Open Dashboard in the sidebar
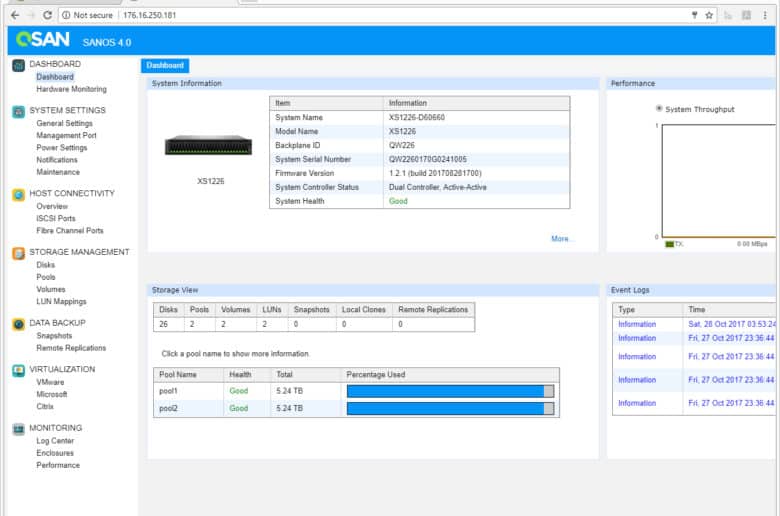 55,77
